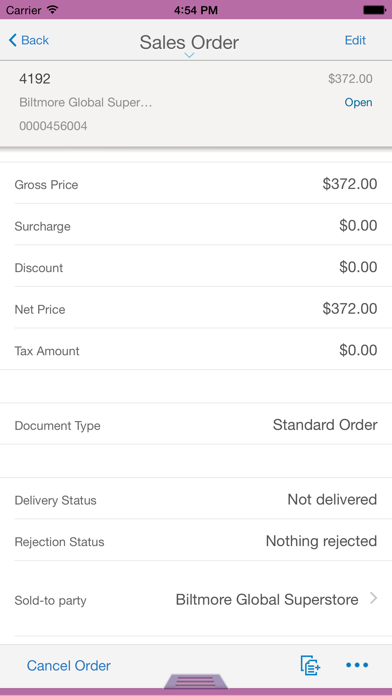The height and width of the screenshot is (696, 392).
Task: Tap the Back chevron arrow icon
Action: click(x=12, y=40)
